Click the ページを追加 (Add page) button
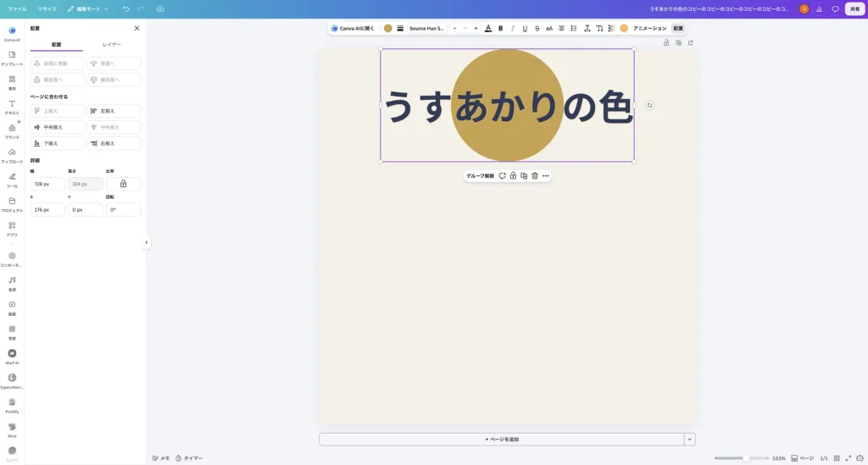 [502, 439]
